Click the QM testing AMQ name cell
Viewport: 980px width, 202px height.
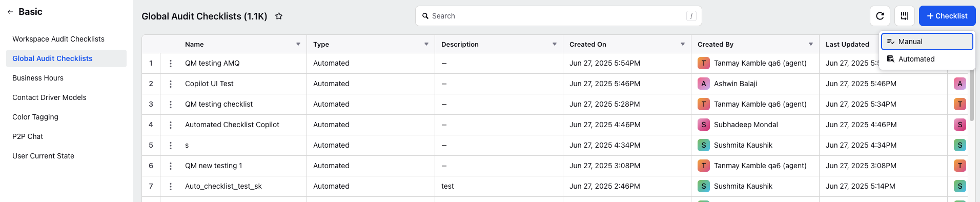click(212, 63)
